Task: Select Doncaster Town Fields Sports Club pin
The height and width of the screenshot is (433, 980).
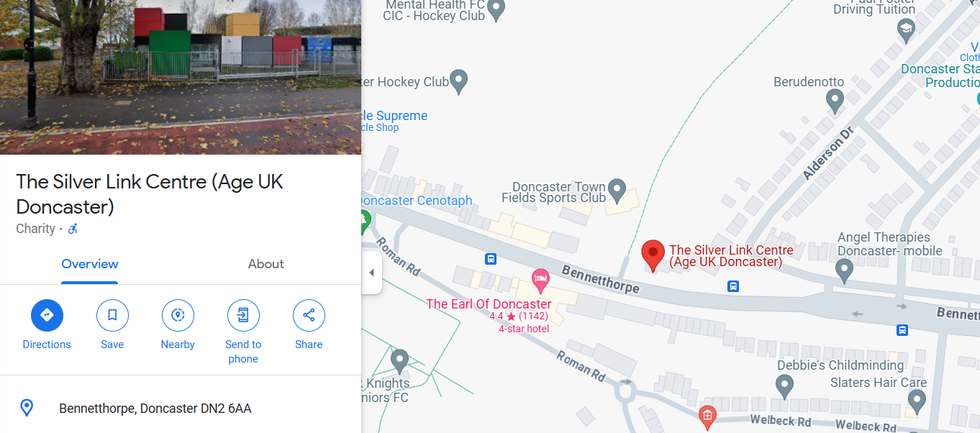Action: (x=617, y=191)
